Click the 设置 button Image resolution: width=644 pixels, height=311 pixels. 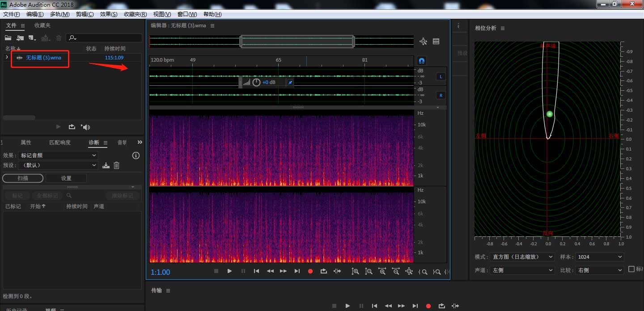66,178
